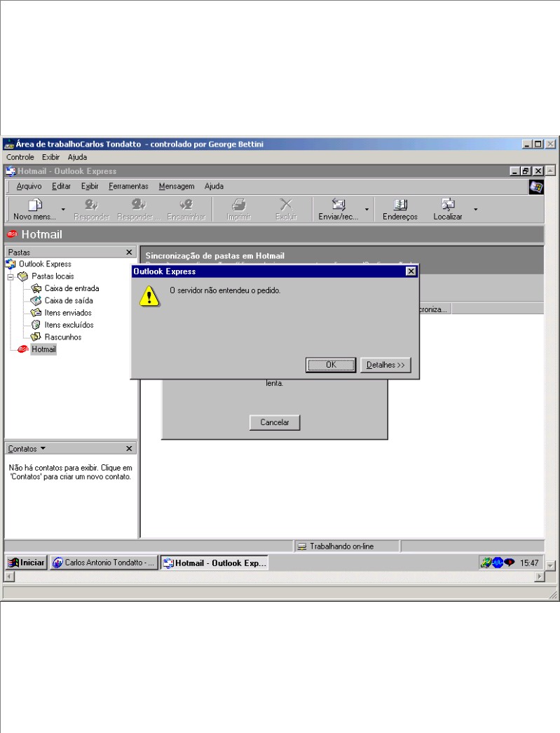Collapse the Pastas locais tree node

[x=11, y=277]
